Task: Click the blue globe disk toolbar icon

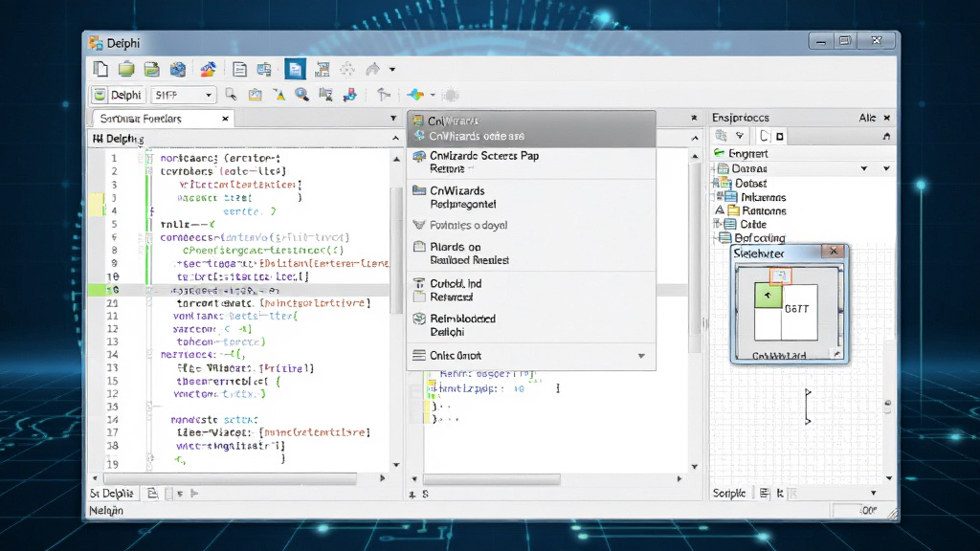Action: tap(178, 69)
